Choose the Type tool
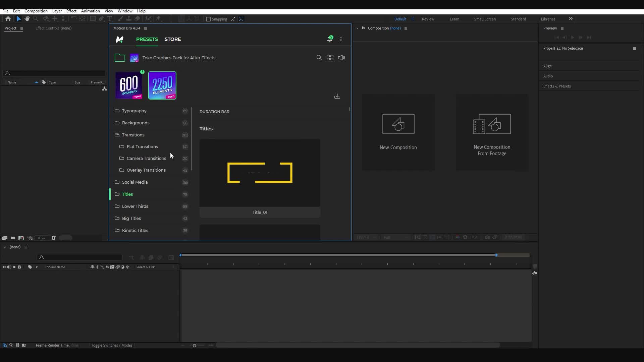This screenshot has width=644, height=362. (x=110, y=19)
